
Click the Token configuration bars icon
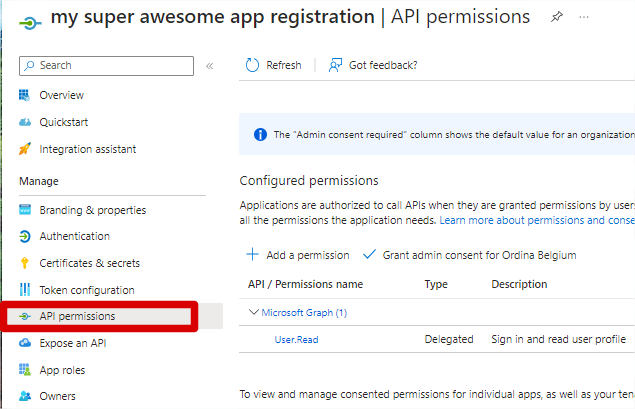coord(25,290)
